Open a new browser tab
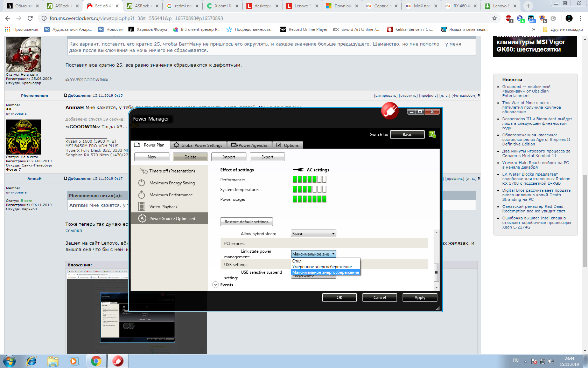Screen dimensions: 588x368 tap(528, 6)
